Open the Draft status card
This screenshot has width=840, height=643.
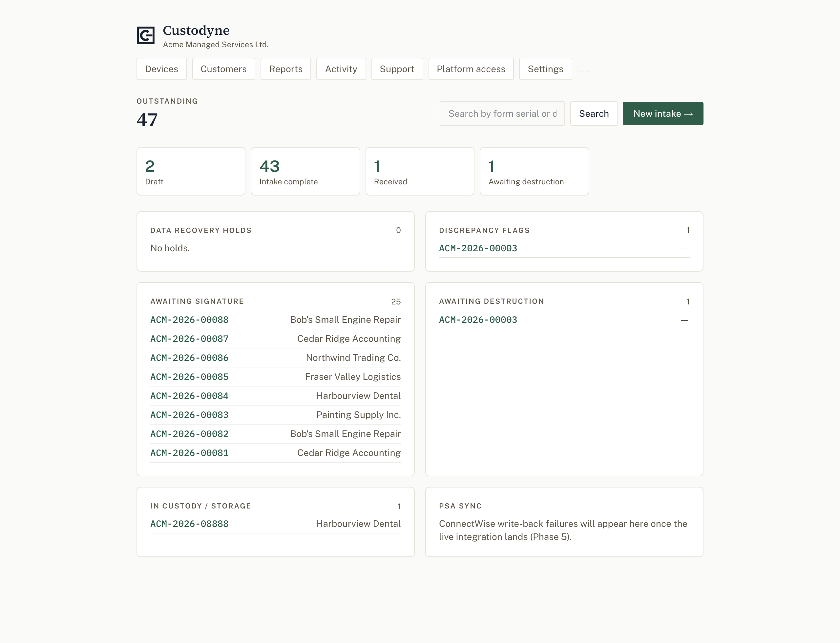[x=191, y=172]
